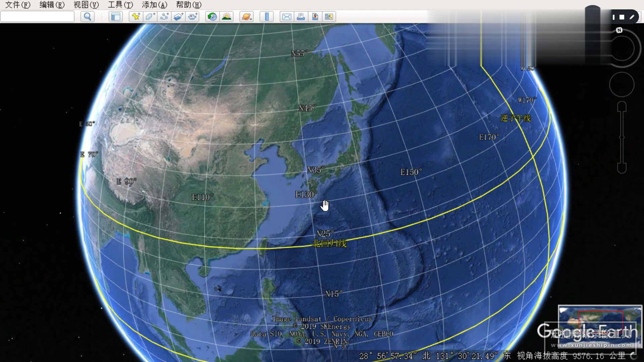Open the 工具(T) menu

(x=120, y=5)
